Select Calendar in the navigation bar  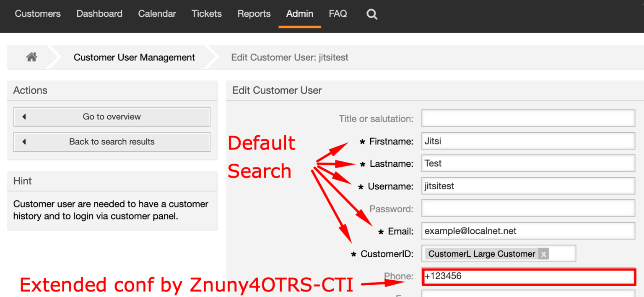pos(157,13)
